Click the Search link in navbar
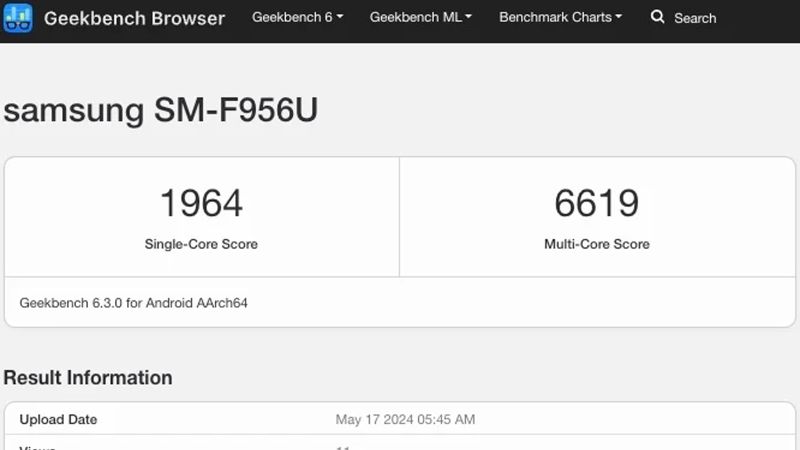This screenshot has height=450, width=800. (694, 18)
